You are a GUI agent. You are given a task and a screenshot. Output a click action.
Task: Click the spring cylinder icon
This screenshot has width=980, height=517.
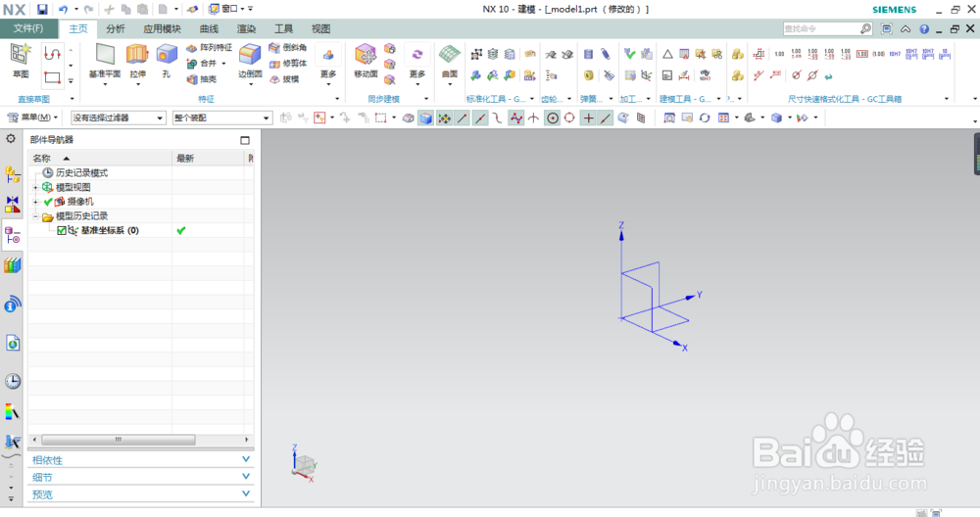[588, 54]
